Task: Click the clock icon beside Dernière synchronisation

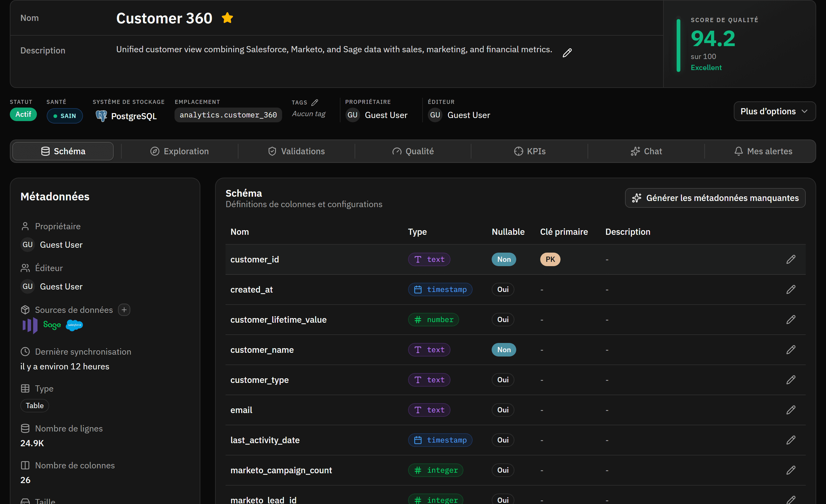Action: coord(25,352)
